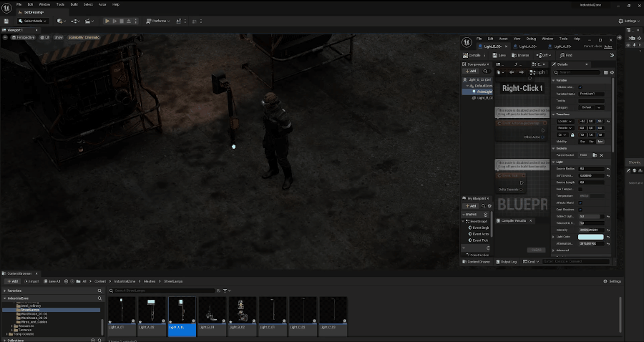644x342 pixels.
Task: Click Add in the Components panel
Action: point(471,72)
